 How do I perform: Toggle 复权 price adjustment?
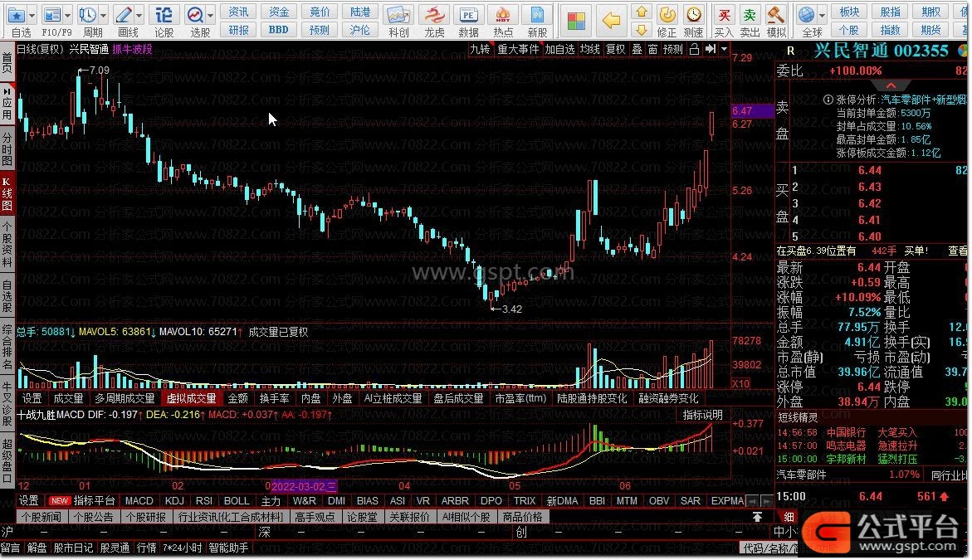tap(615, 49)
